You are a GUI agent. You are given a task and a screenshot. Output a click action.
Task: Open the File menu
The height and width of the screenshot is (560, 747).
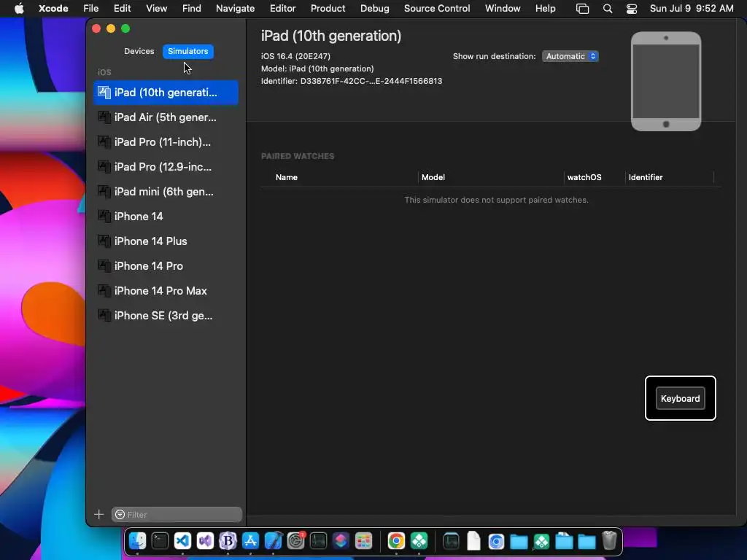click(x=90, y=9)
